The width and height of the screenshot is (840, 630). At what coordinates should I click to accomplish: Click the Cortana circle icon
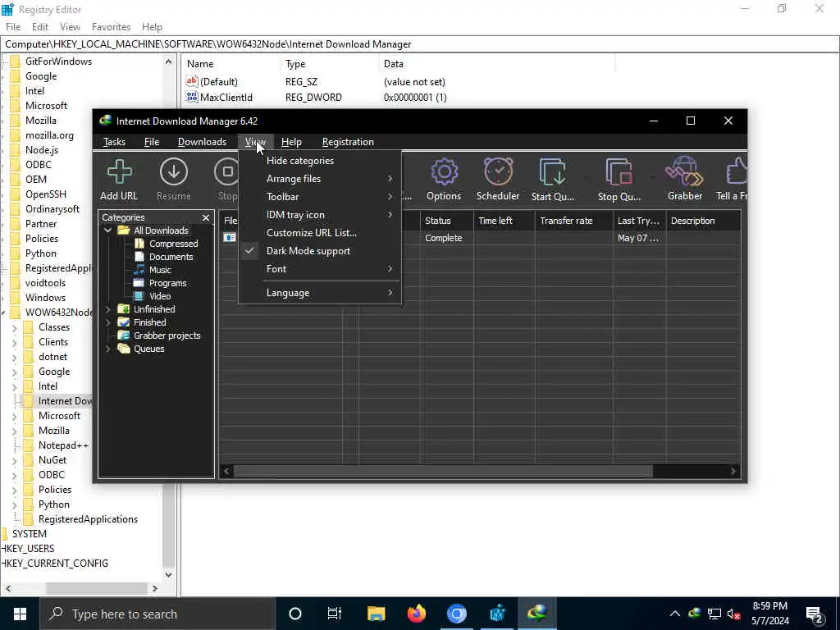(x=295, y=614)
